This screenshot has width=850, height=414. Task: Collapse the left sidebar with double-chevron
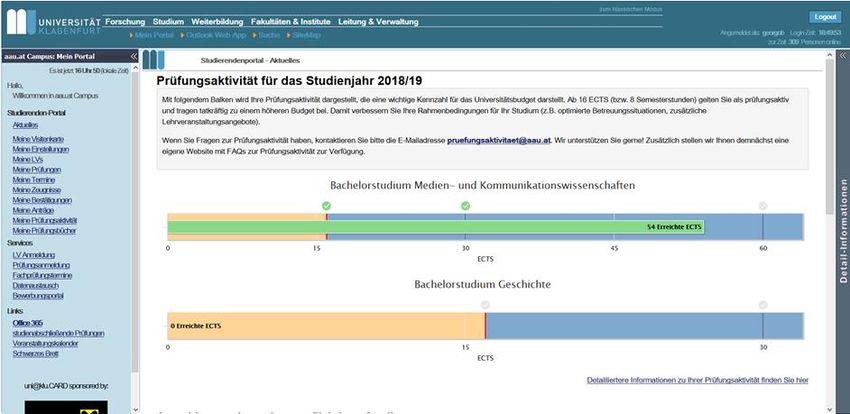coord(134,56)
